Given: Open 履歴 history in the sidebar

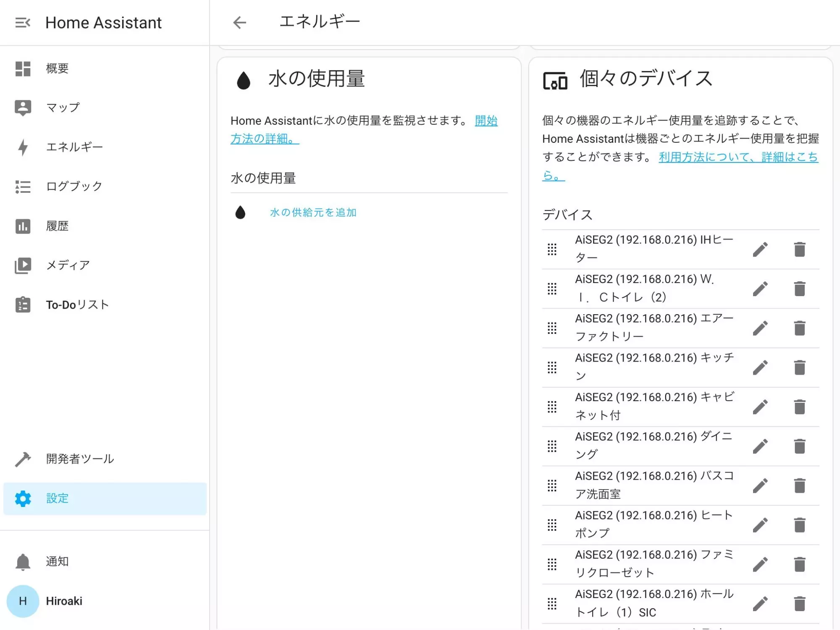Looking at the screenshot, I should point(105,226).
